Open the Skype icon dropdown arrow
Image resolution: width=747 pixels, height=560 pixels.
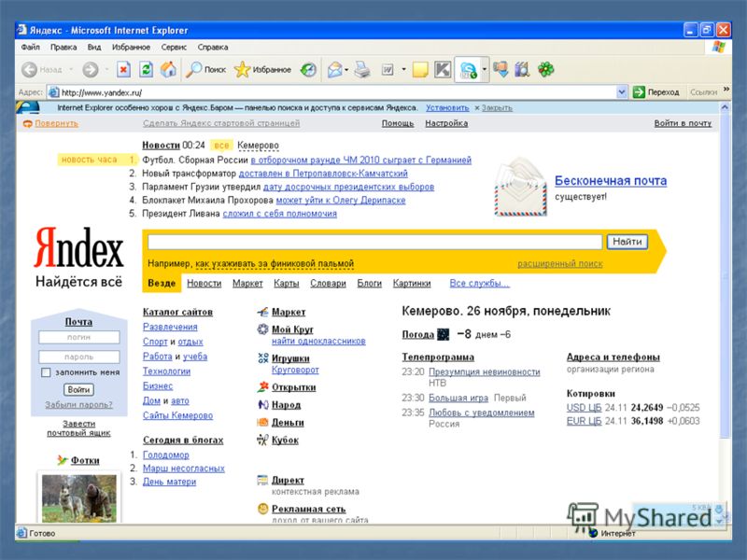(484, 70)
